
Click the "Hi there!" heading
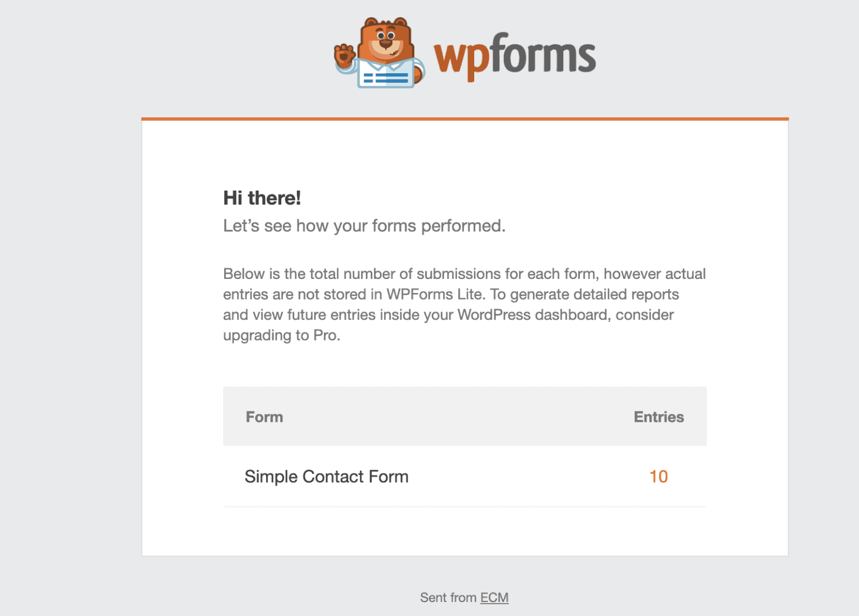262,198
